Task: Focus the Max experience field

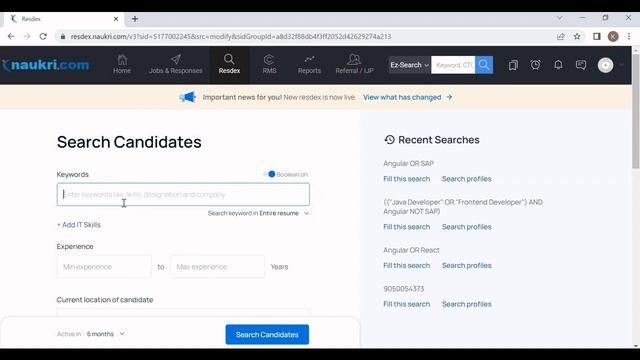Action: click(218, 267)
